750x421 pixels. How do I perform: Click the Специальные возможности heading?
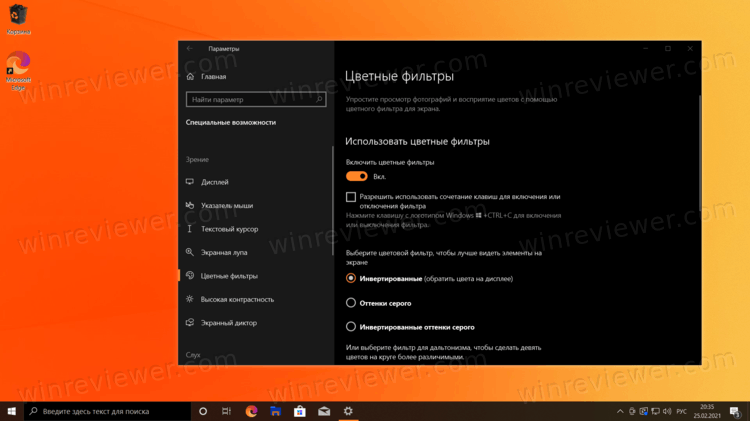231,122
